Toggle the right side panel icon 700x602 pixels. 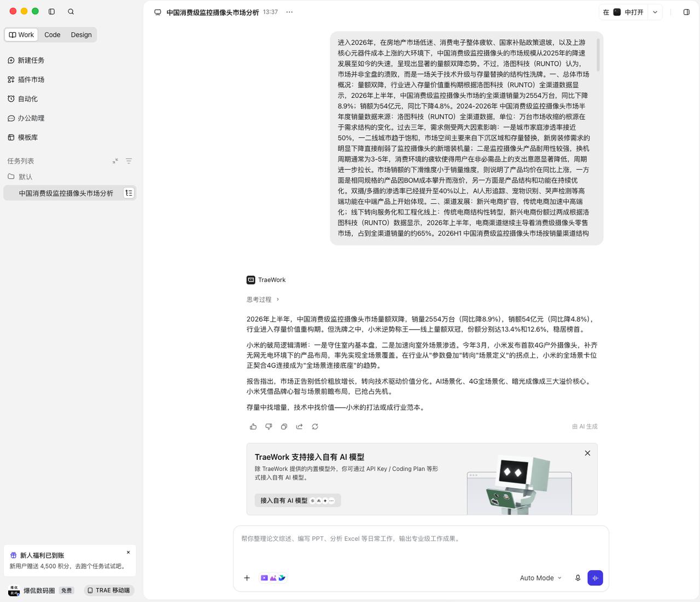[x=686, y=12]
